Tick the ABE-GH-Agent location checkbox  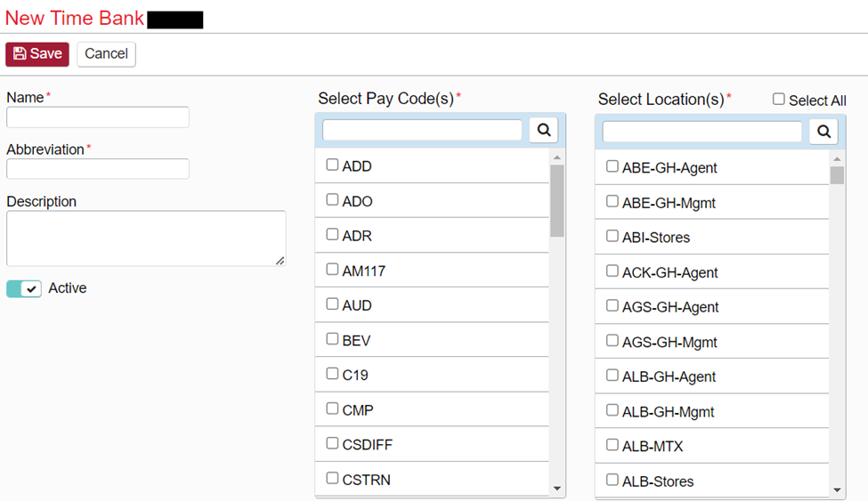(612, 166)
